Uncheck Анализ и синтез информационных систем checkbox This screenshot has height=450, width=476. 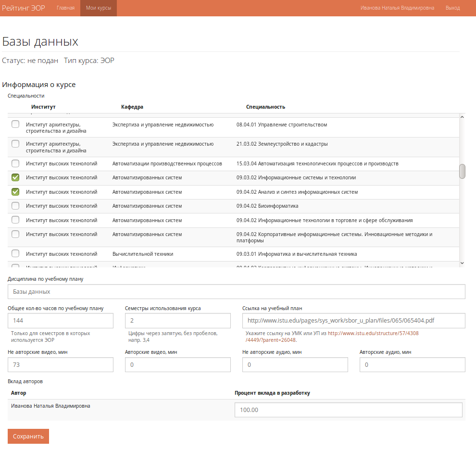point(15,192)
